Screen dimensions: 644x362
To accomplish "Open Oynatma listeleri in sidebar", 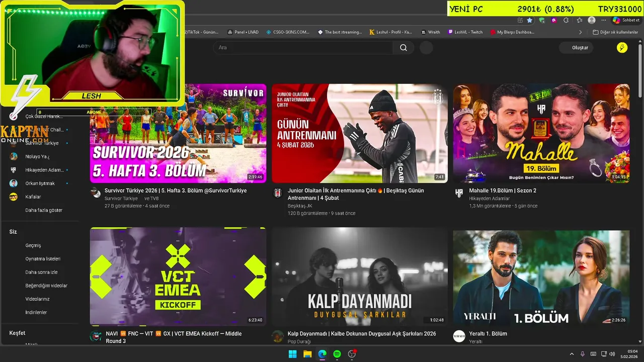I will click(43, 259).
